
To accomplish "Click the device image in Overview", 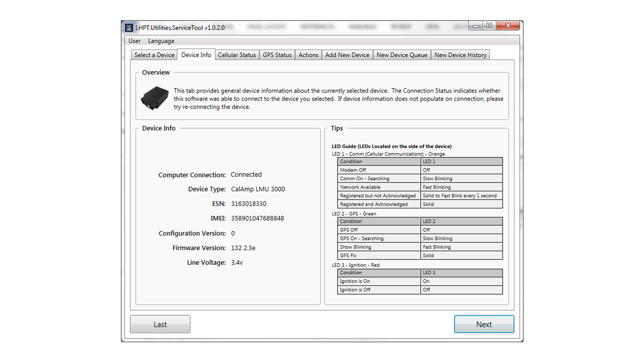I will 155,98.
